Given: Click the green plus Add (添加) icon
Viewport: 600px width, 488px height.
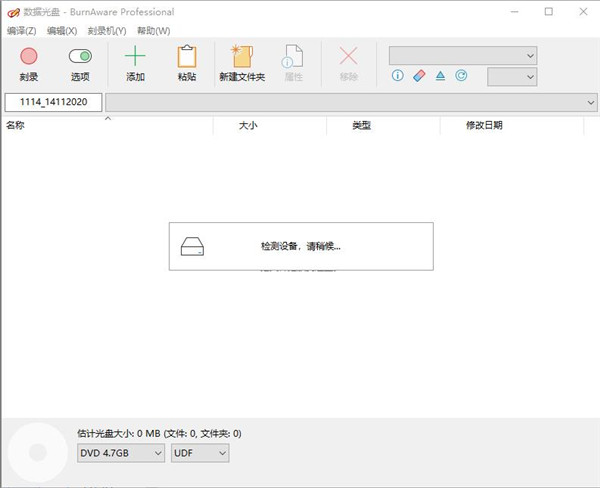Looking at the screenshot, I should [x=135, y=56].
